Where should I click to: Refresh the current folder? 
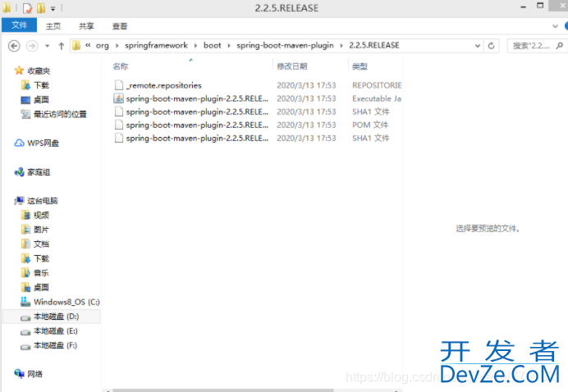pos(491,46)
